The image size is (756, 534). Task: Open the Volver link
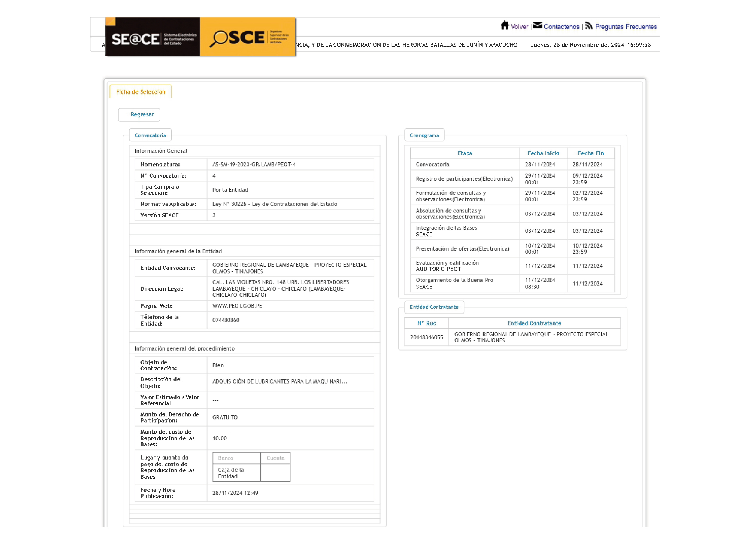tap(519, 27)
